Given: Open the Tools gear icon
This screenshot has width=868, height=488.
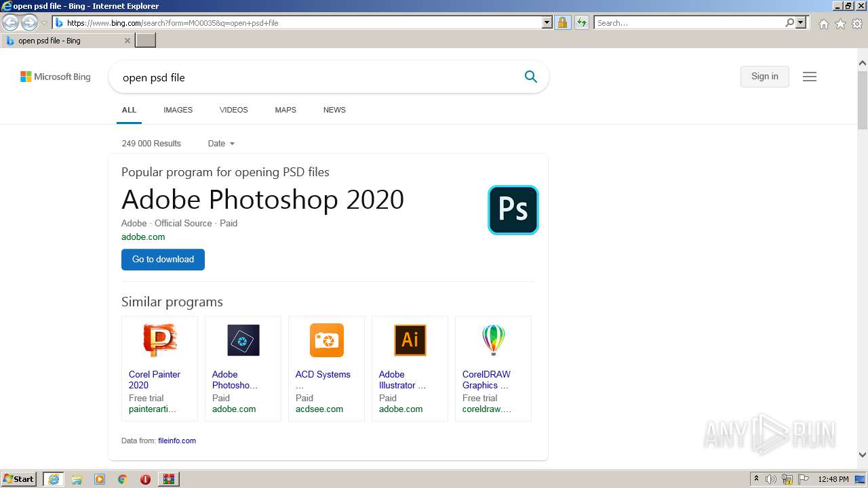Looking at the screenshot, I should point(857,24).
